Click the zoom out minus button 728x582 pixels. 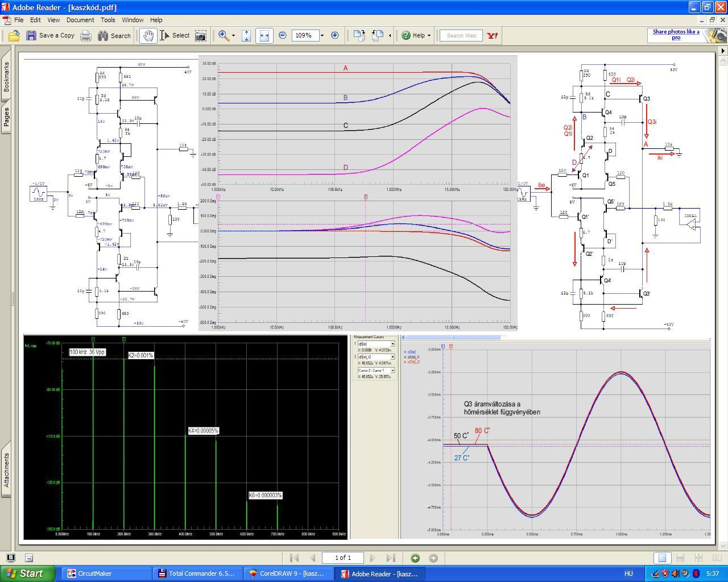(x=283, y=35)
